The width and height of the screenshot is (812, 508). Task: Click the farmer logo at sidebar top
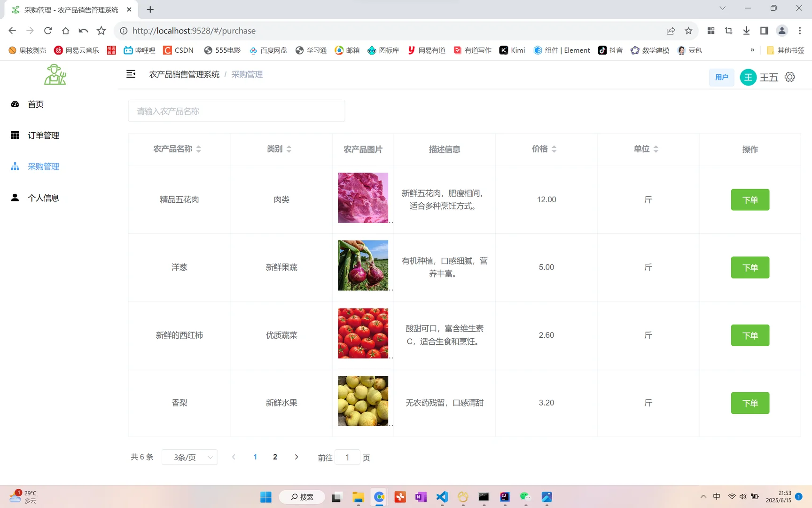55,74
